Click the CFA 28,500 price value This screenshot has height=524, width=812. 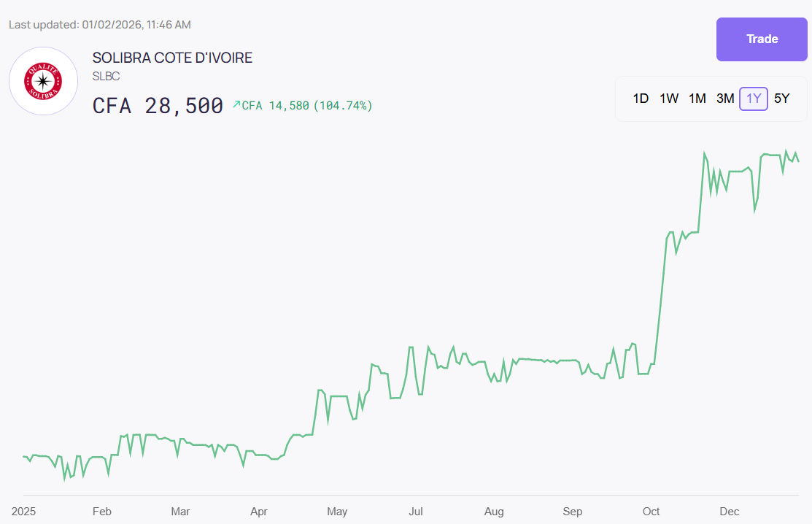pos(158,106)
